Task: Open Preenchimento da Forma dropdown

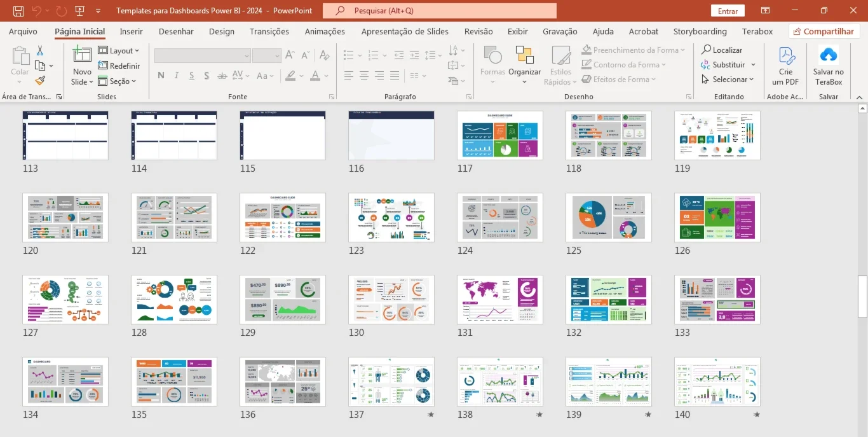Action: point(634,50)
